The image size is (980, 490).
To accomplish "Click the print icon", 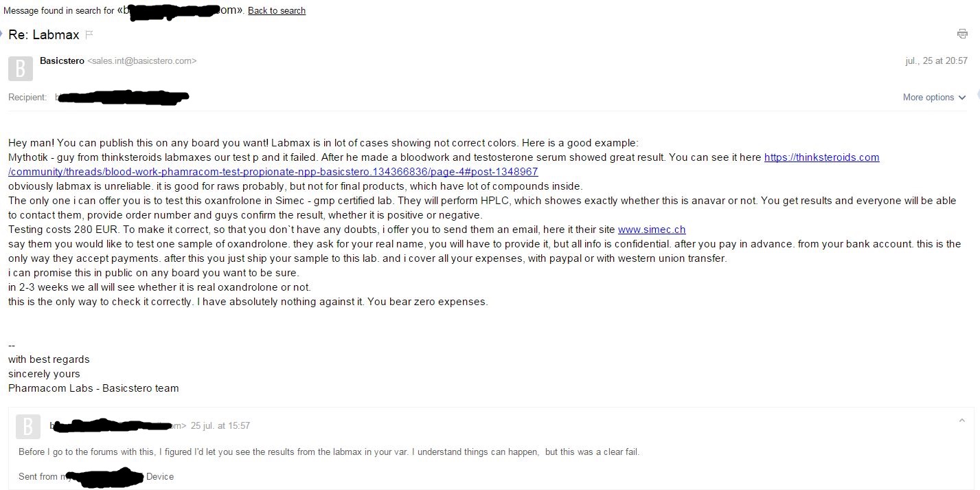I will click(962, 34).
